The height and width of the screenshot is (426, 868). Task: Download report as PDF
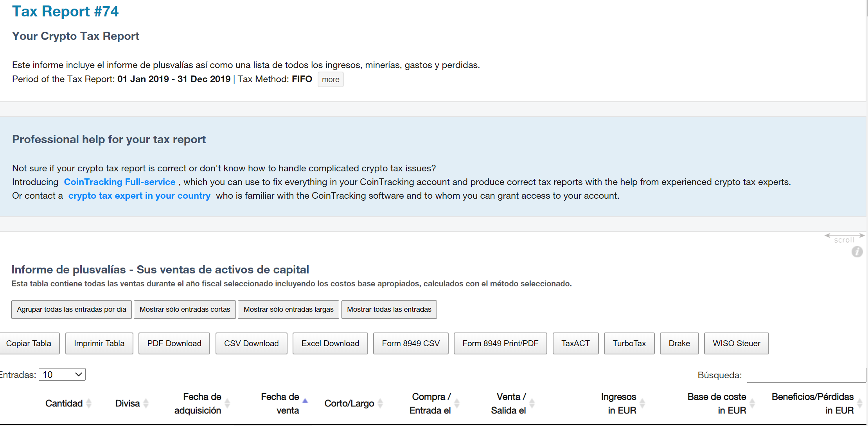point(174,343)
